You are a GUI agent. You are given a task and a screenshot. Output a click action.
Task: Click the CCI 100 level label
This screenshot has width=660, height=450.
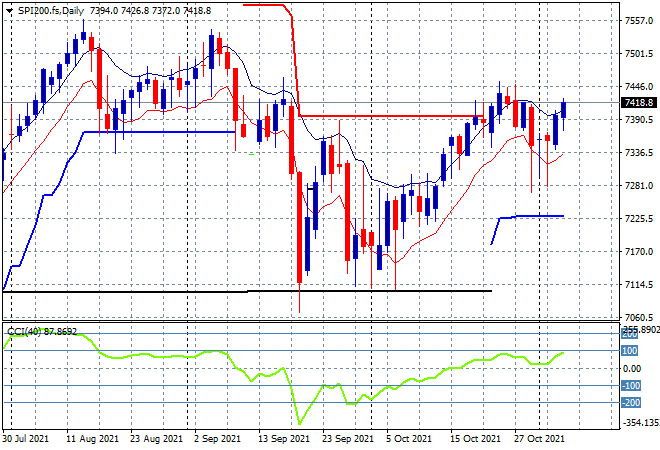click(630, 351)
